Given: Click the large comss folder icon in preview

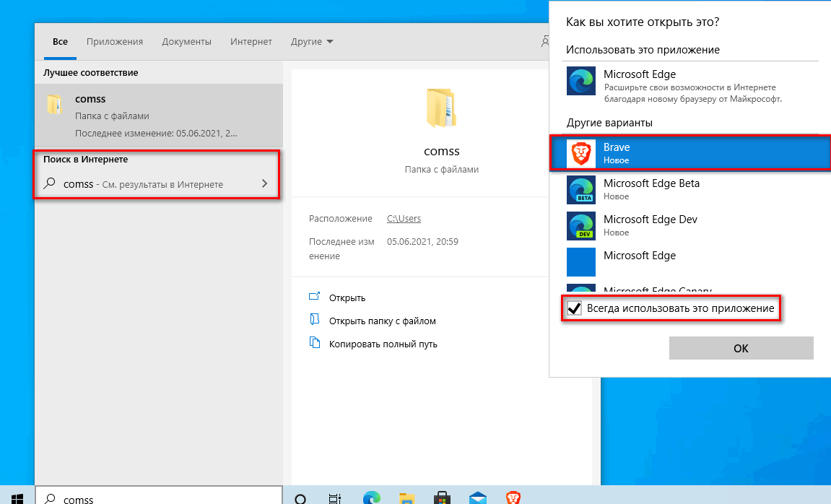Looking at the screenshot, I should 441,108.
